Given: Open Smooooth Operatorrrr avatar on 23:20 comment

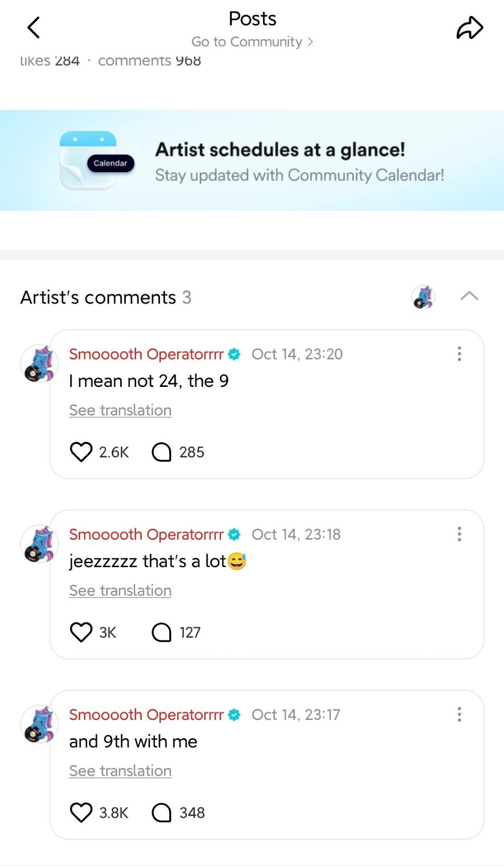Looking at the screenshot, I should pos(39,364).
